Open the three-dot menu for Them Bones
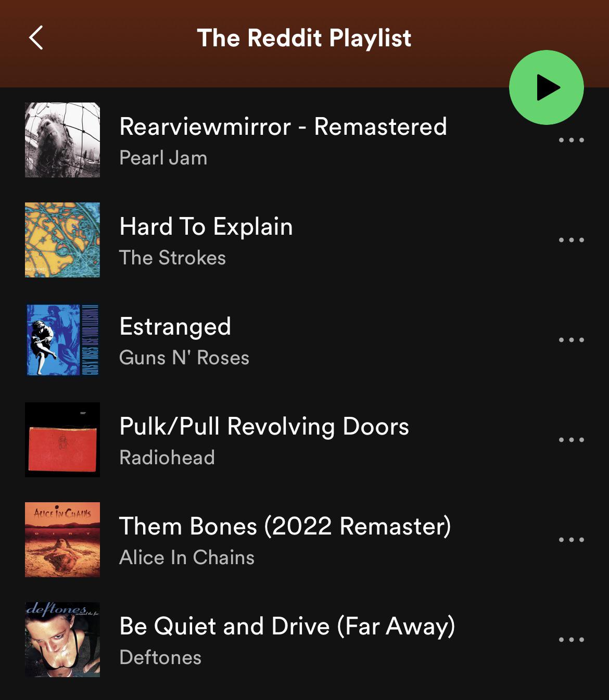 point(571,540)
